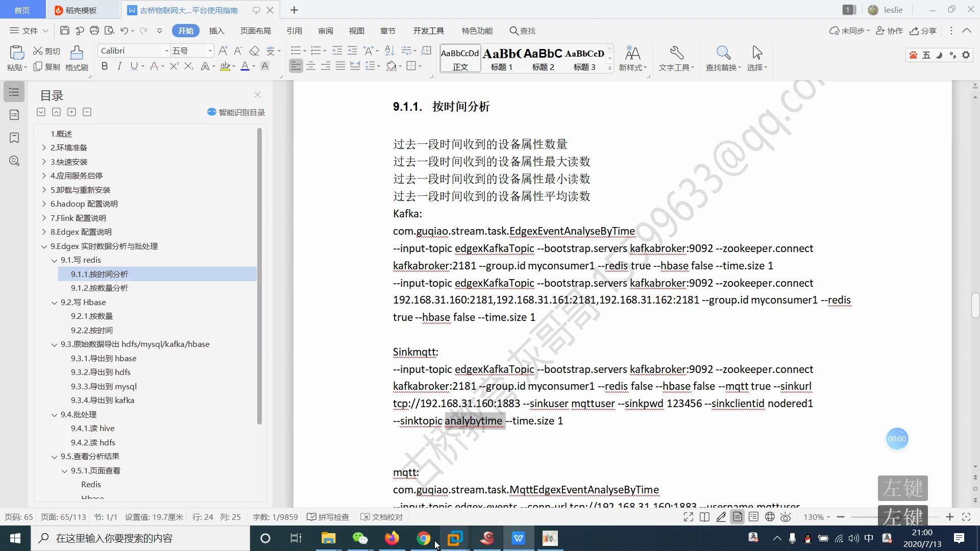
Task: Switch to the 插入 ribbon tab
Action: (x=216, y=31)
